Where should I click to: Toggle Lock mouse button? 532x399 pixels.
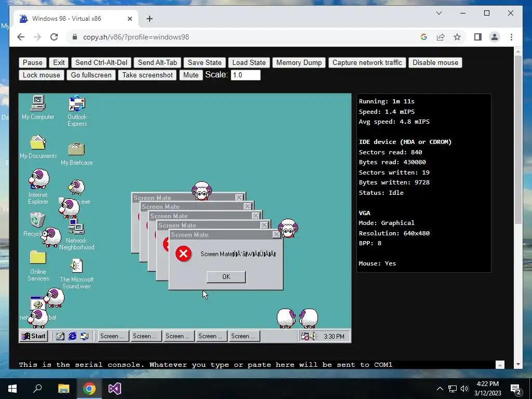[x=42, y=75]
